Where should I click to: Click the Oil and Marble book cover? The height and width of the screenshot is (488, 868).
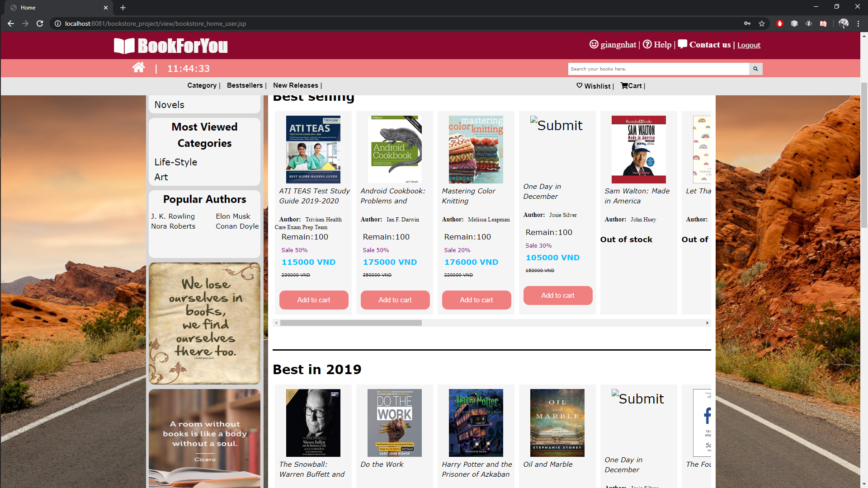[x=557, y=422]
